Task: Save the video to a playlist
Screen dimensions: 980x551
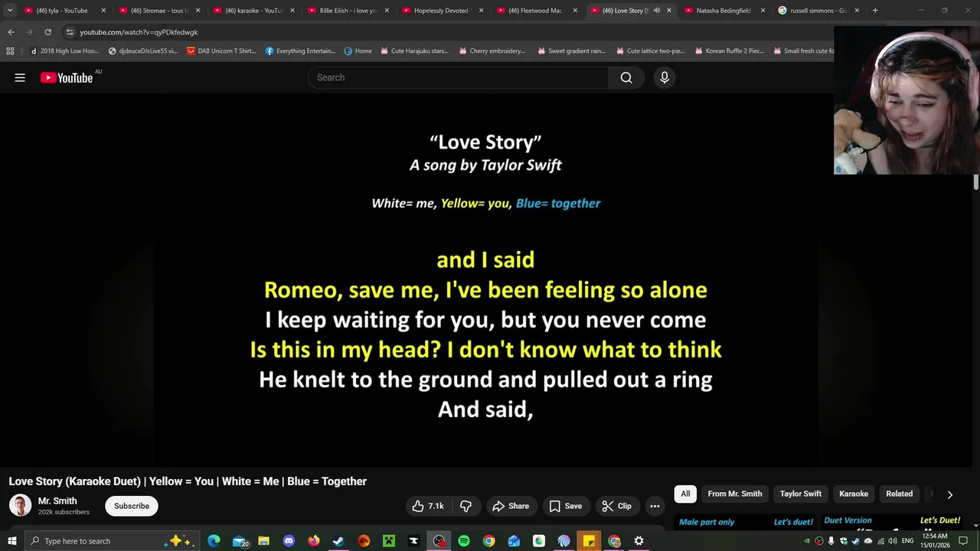Action: click(565, 506)
